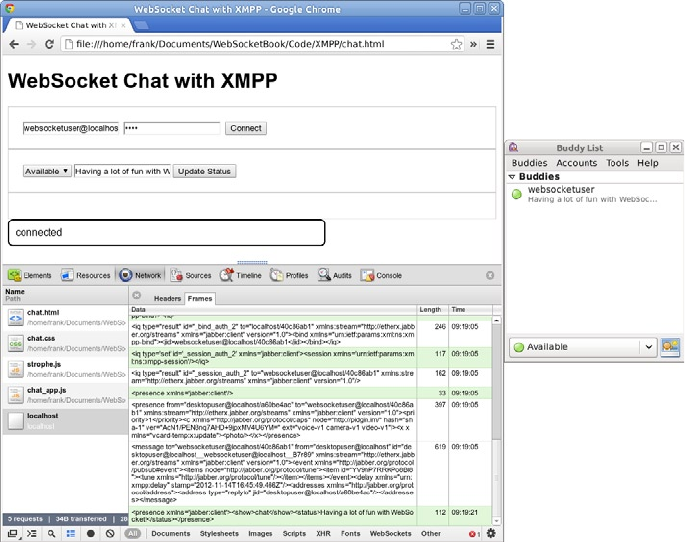The width and height of the screenshot is (685, 542).
Task: Open Help menu in Buddy List
Action: point(647,163)
